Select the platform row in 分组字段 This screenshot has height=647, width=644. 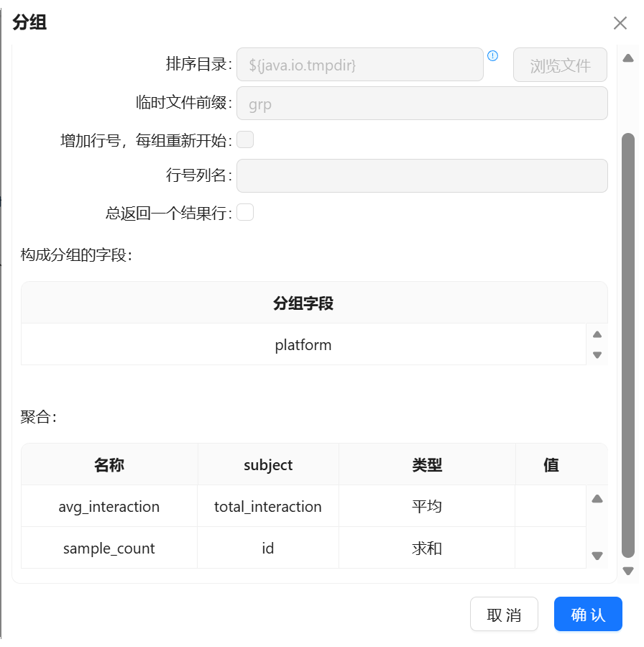[303, 344]
